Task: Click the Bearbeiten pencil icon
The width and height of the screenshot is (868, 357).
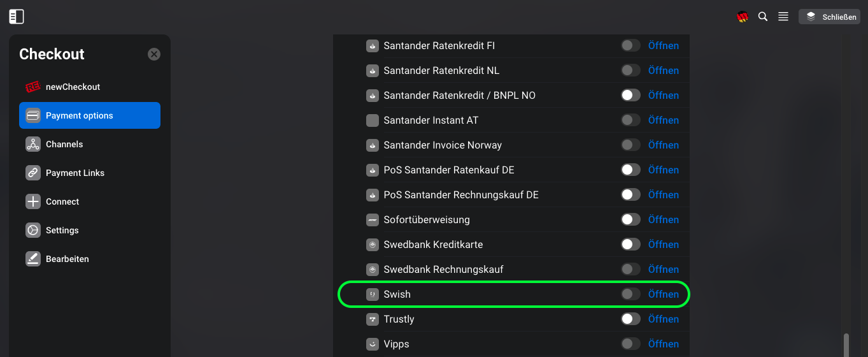Action: click(x=33, y=259)
